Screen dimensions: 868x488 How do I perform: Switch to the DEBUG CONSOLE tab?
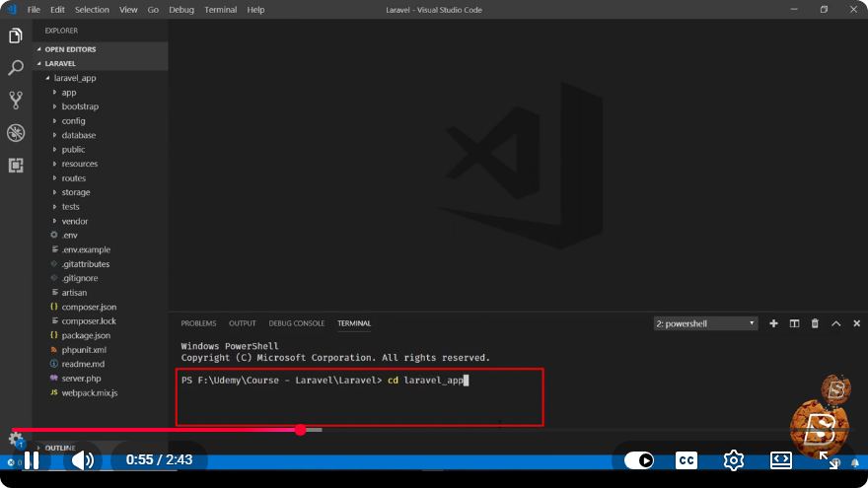pyautogui.click(x=297, y=323)
